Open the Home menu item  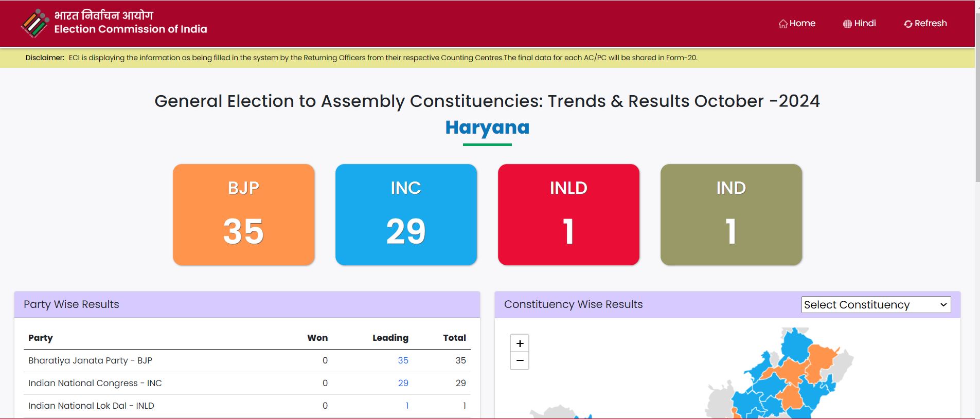[x=802, y=24]
